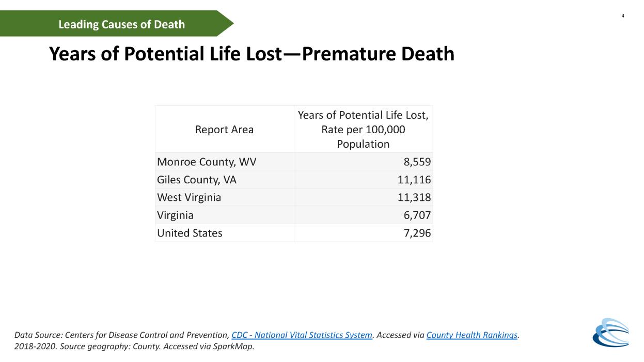This screenshot has height=362, width=644.
Task: Select the West Virginia row label
Action: (x=189, y=197)
